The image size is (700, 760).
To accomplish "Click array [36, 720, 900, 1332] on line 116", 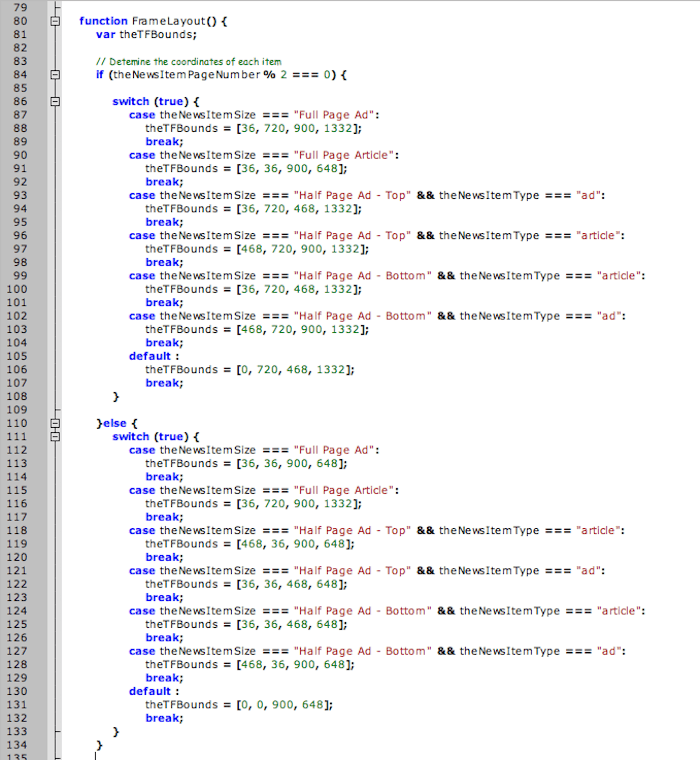I will click(x=297, y=504).
